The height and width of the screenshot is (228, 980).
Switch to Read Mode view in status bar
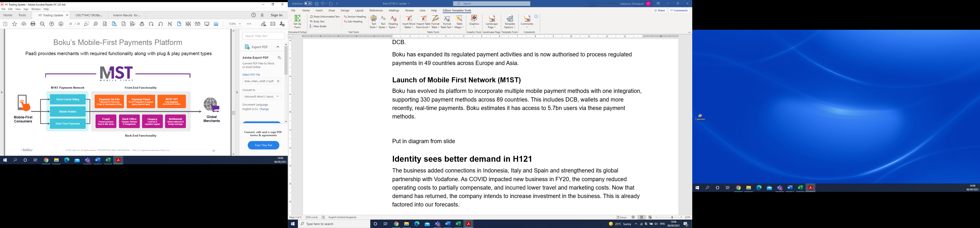coord(633,217)
